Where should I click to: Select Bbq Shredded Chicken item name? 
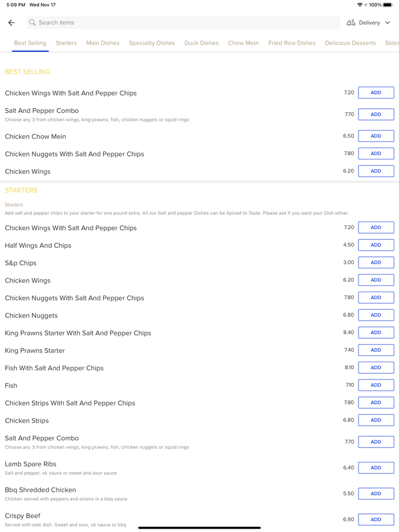click(x=40, y=490)
